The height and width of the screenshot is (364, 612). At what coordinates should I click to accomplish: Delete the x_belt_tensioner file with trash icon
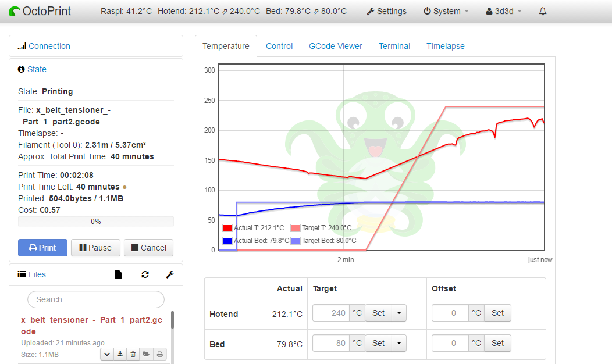[133, 354]
